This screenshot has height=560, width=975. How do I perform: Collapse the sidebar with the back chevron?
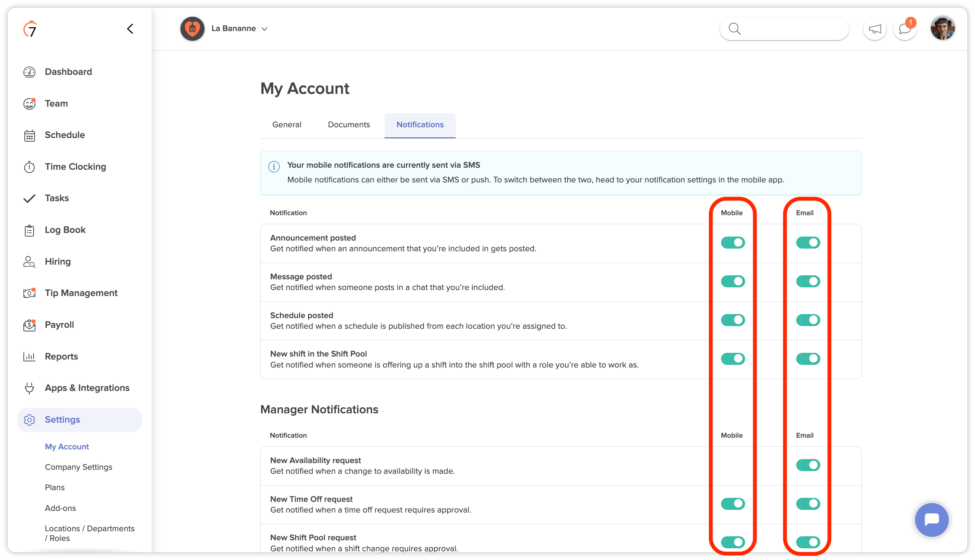point(130,29)
